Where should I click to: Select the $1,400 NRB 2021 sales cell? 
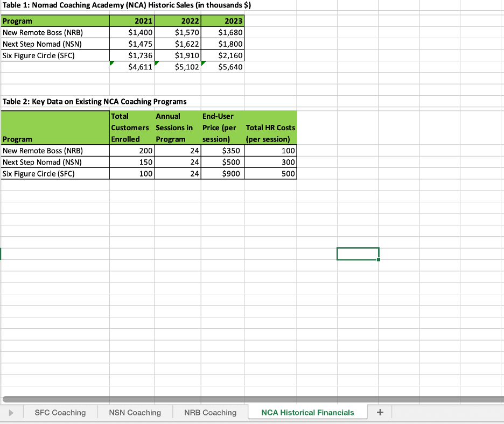pos(132,32)
